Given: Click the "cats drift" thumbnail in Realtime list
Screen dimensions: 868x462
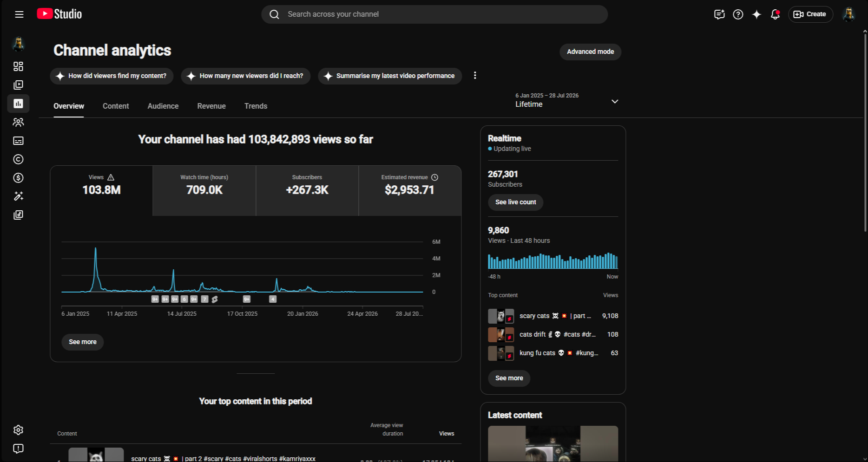Looking at the screenshot, I should (x=501, y=334).
